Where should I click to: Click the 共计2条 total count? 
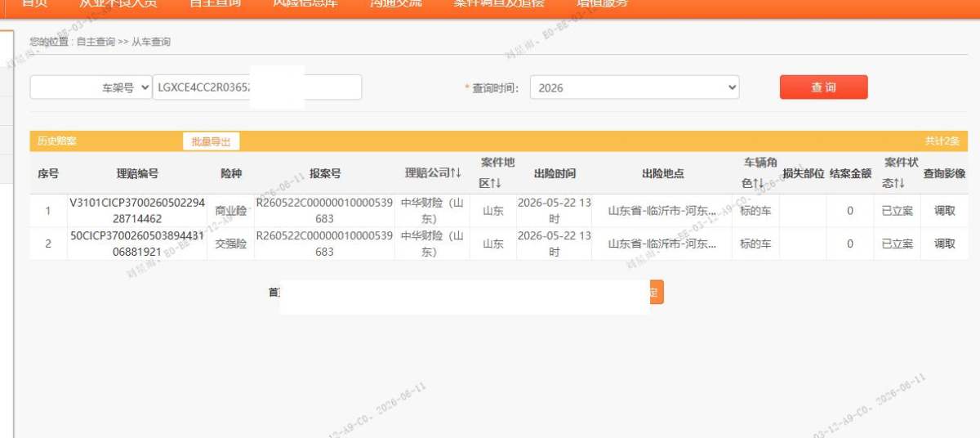[942, 141]
